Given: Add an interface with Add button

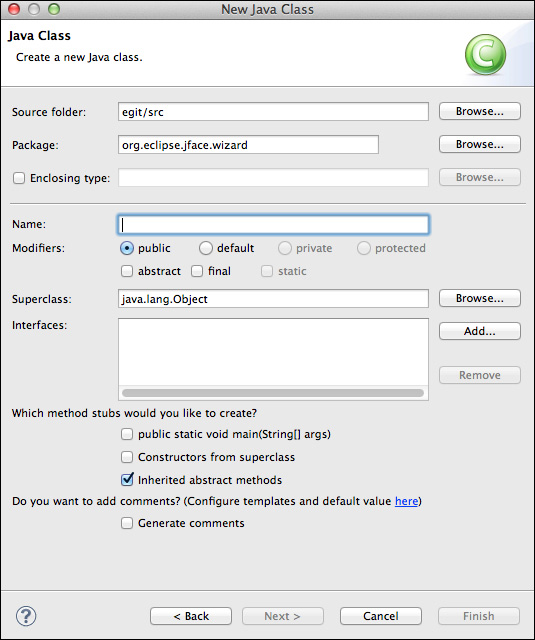Looking at the screenshot, I should (x=480, y=331).
